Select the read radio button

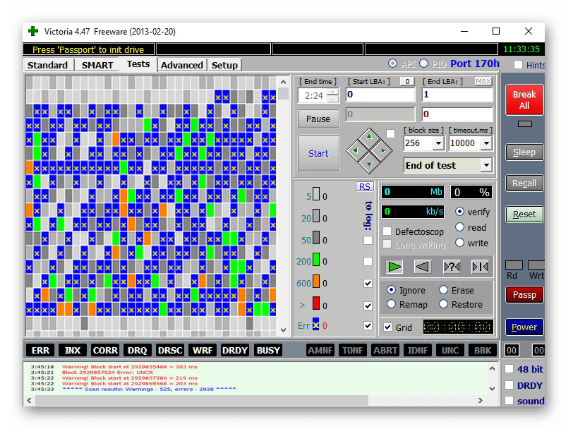click(x=459, y=227)
